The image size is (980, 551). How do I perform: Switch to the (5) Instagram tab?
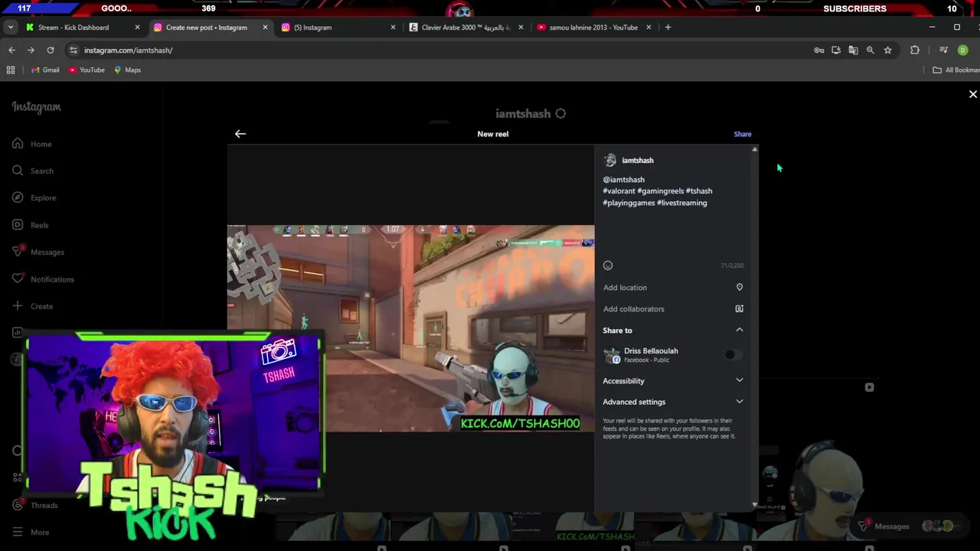pyautogui.click(x=338, y=28)
